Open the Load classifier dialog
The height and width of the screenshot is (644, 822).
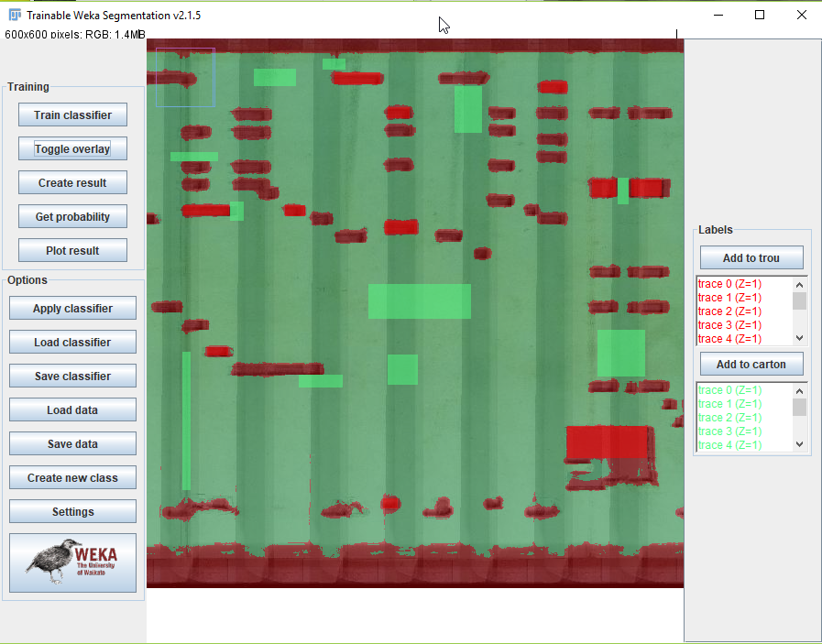coord(72,343)
